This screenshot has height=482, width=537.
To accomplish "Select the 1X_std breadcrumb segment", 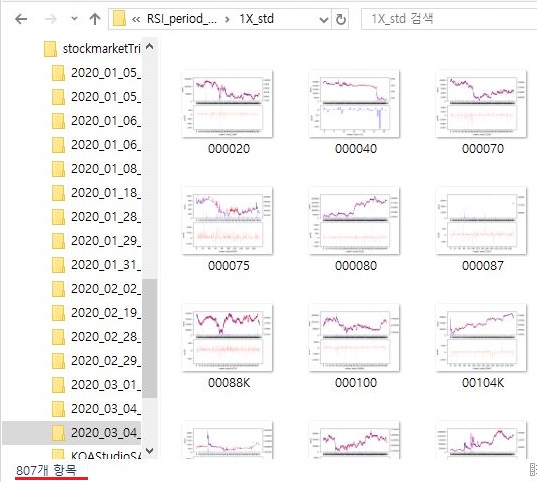I will [257, 19].
